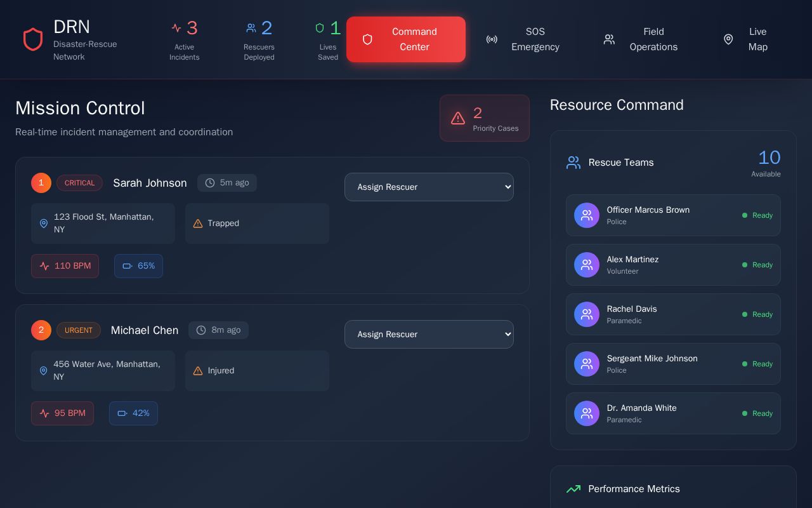Switch to the Command Center tab
The width and height of the screenshot is (812, 508).
coord(406,39)
